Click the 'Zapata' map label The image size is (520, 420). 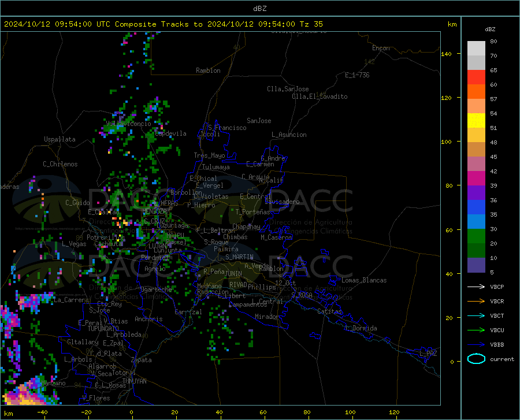coord(142,360)
